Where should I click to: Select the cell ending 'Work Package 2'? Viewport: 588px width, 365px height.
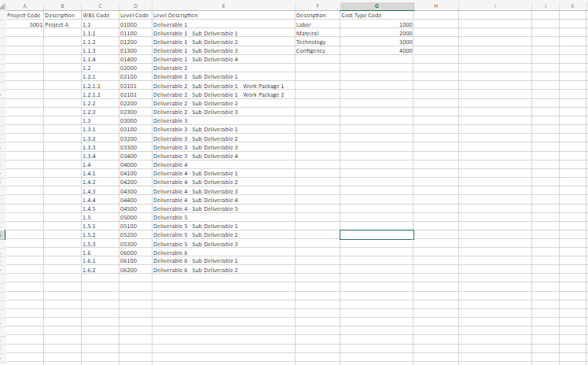[223, 94]
